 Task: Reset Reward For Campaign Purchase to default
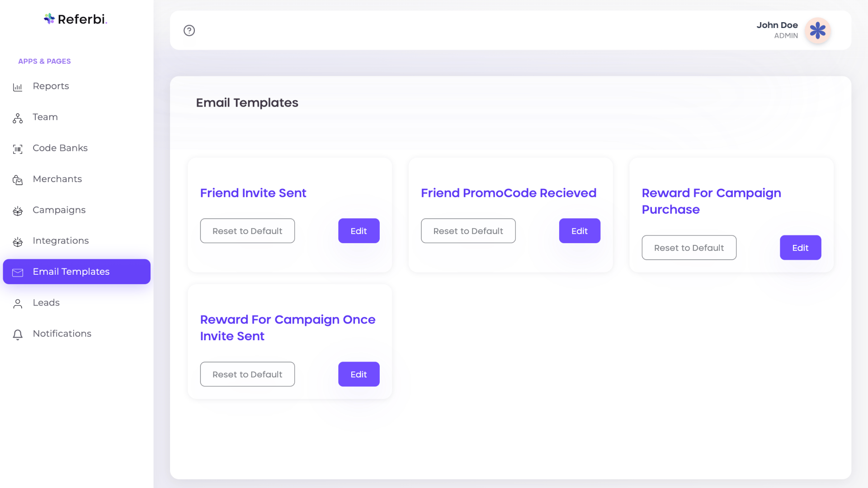pyautogui.click(x=689, y=248)
